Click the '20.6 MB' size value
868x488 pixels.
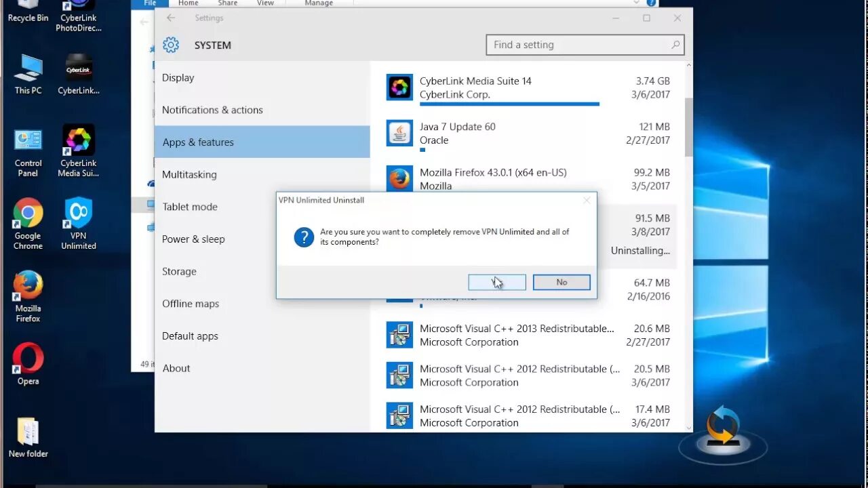click(652, 328)
